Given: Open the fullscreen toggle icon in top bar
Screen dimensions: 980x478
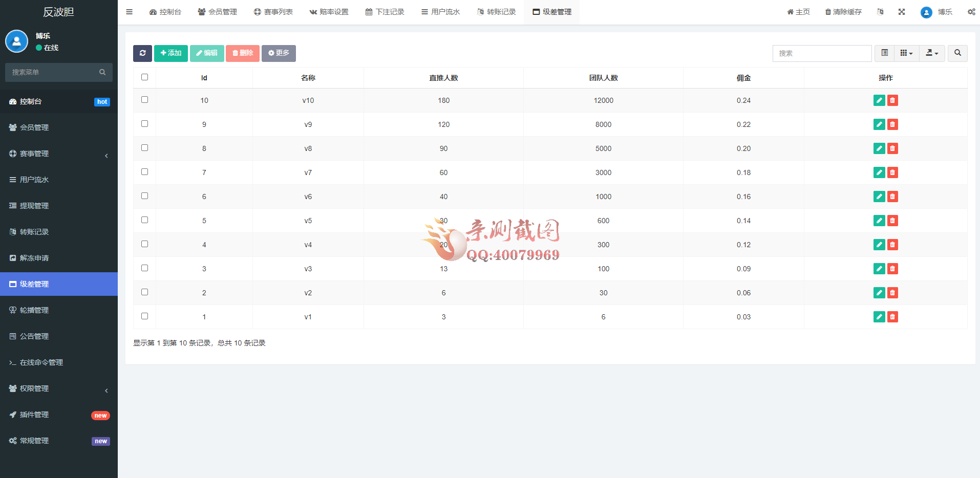Looking at the screenshot, I should 902,11.
